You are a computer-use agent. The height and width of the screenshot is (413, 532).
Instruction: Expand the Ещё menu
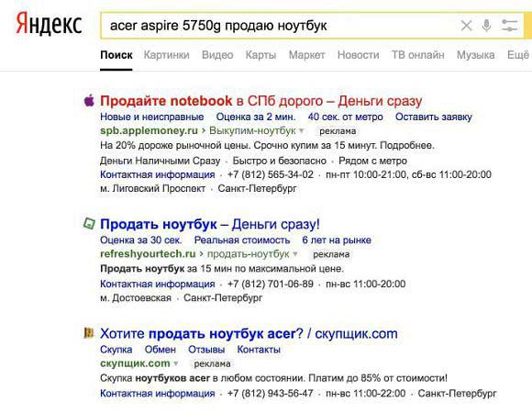click(x=518, y=55)
